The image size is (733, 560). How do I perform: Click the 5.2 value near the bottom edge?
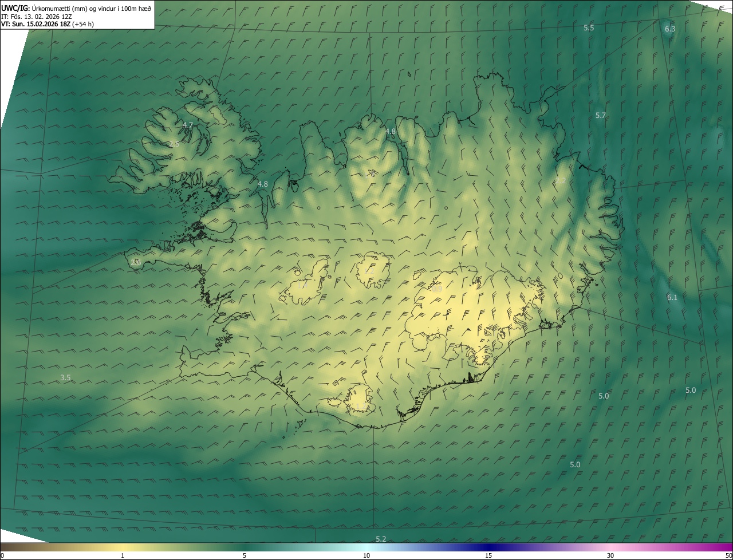381,539
